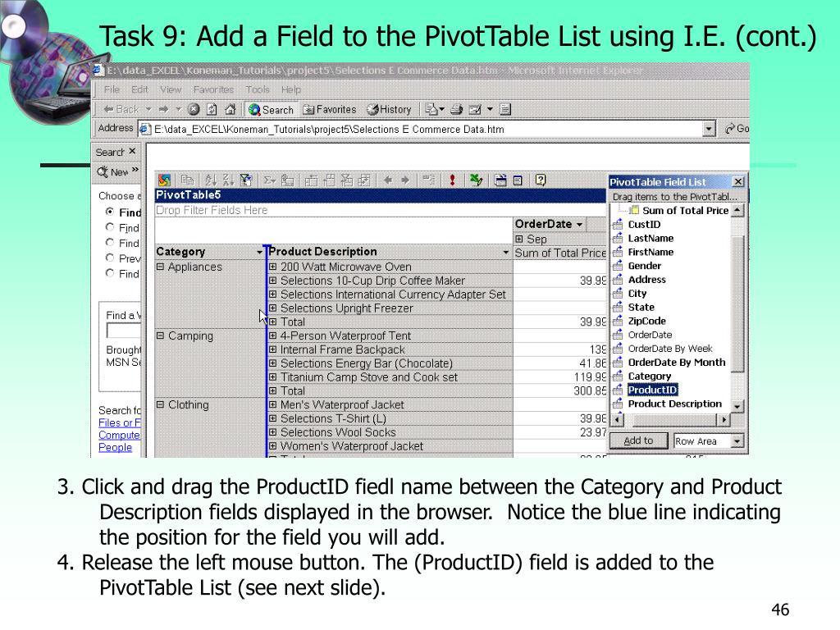Viewport: 840px width, 630px height.
Task: Click the browser Search button
Action: pyautogui.click(x=271, y=109)
